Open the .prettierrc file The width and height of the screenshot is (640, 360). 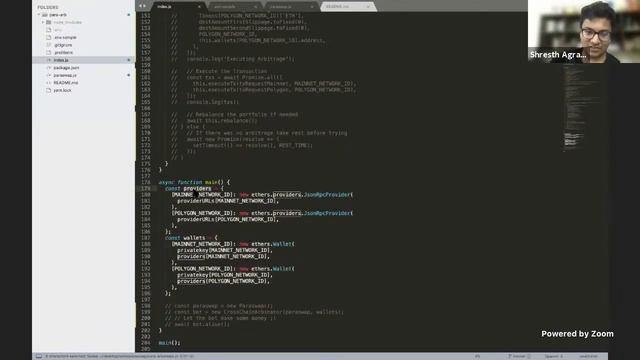(63, 52)
